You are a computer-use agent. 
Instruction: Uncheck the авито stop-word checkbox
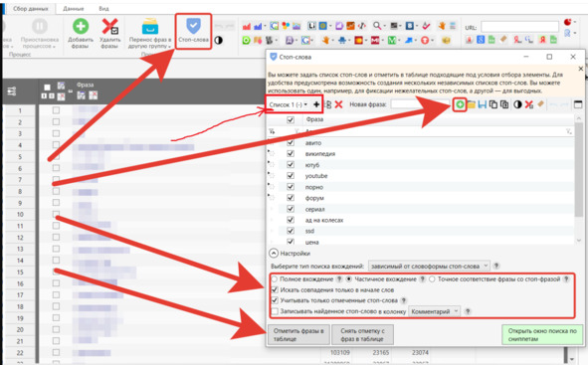(x=291, y=143)
